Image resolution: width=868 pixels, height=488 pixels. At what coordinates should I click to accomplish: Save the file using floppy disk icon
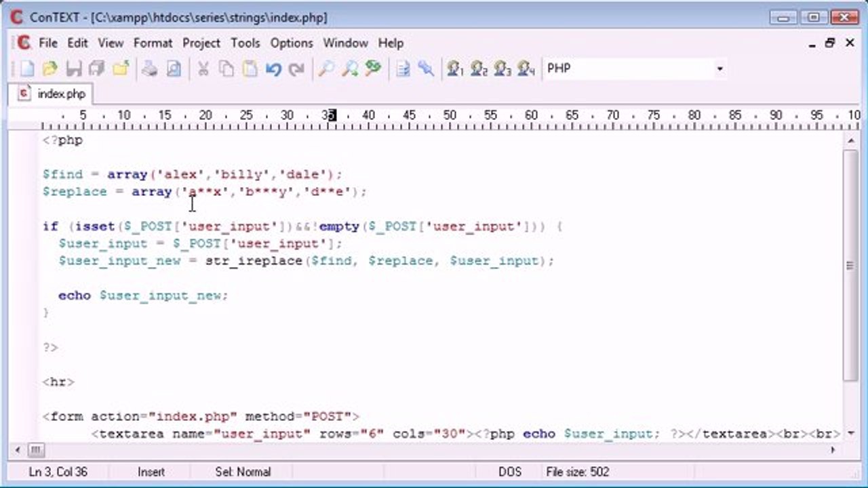pyautogui.click(x=74, y=68)
